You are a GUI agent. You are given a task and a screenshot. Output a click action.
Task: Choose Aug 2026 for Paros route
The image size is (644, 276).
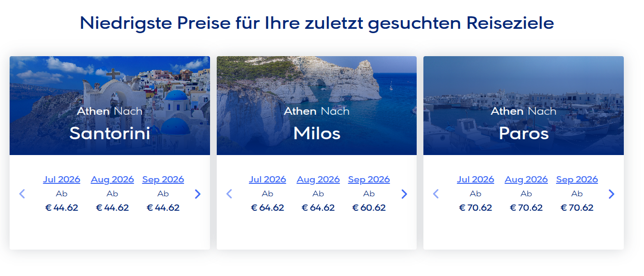pos(526,180)
